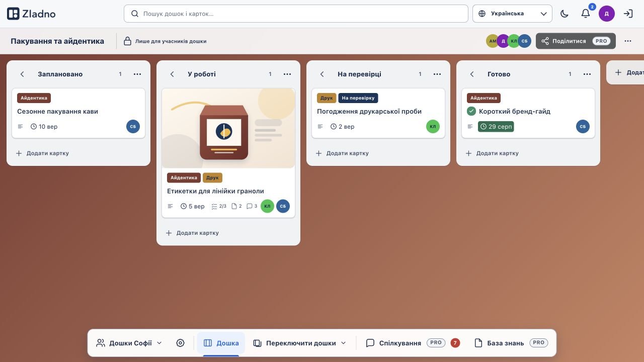Open user profile avatar Д

(x=607, y=14)
